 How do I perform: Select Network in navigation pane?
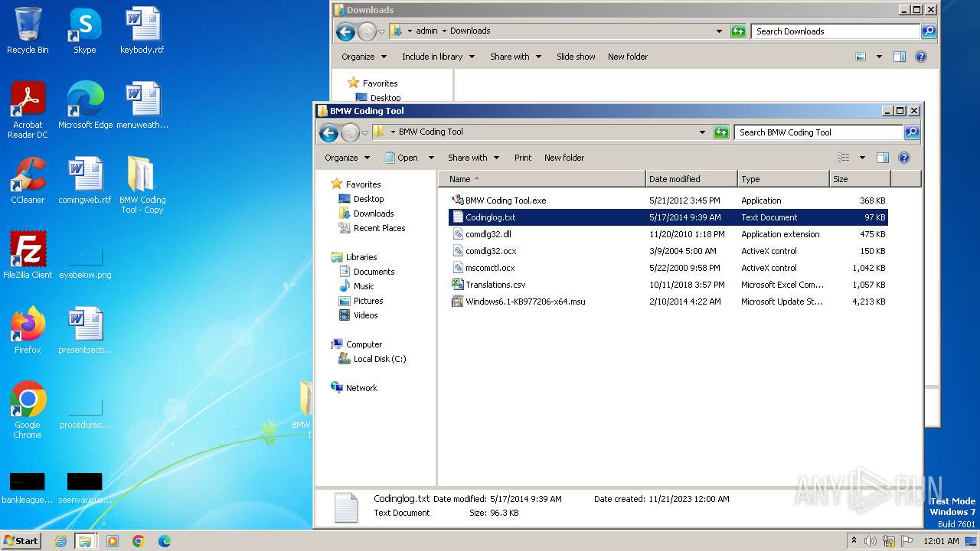tap(361, 388)
